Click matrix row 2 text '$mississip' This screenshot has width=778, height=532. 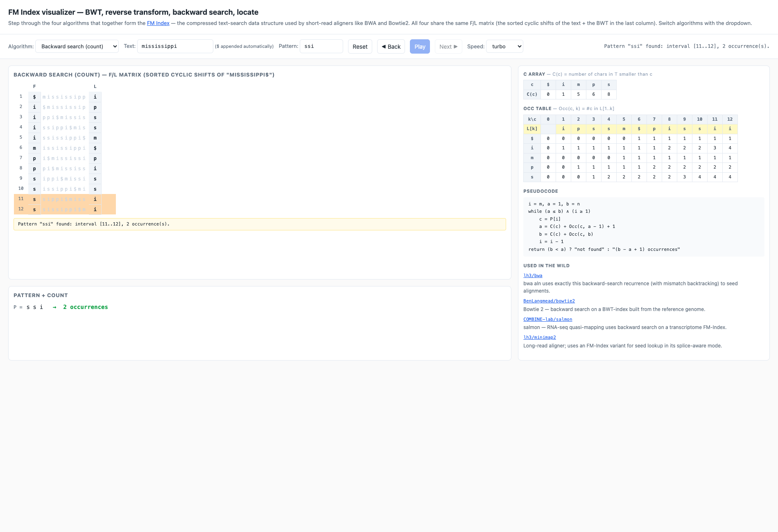coord(64,107)
